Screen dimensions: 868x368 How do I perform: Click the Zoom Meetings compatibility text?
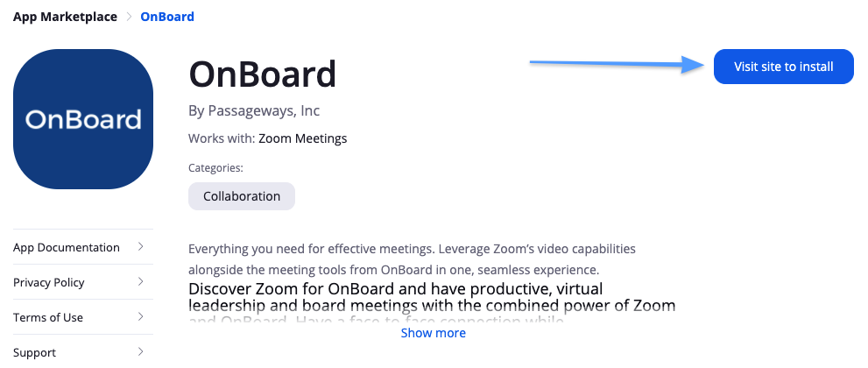pyautogui.click(x=302, y=138)
